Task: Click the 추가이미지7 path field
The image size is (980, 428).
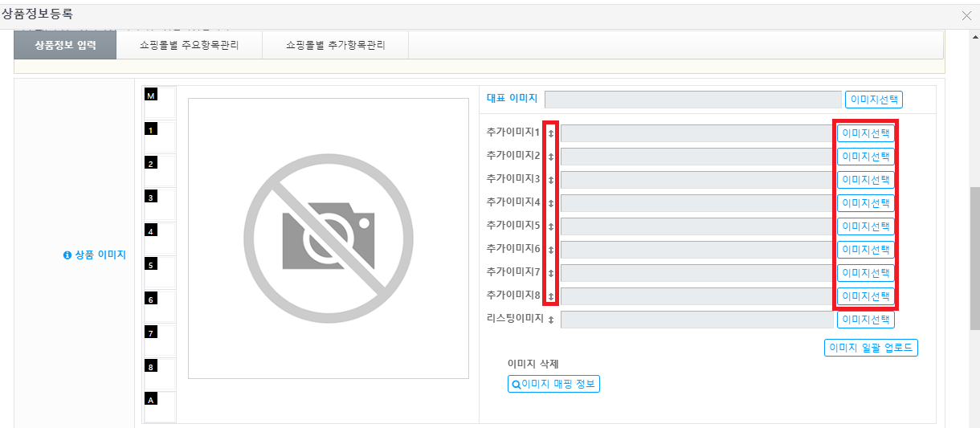Action: [x=696, y=273]
